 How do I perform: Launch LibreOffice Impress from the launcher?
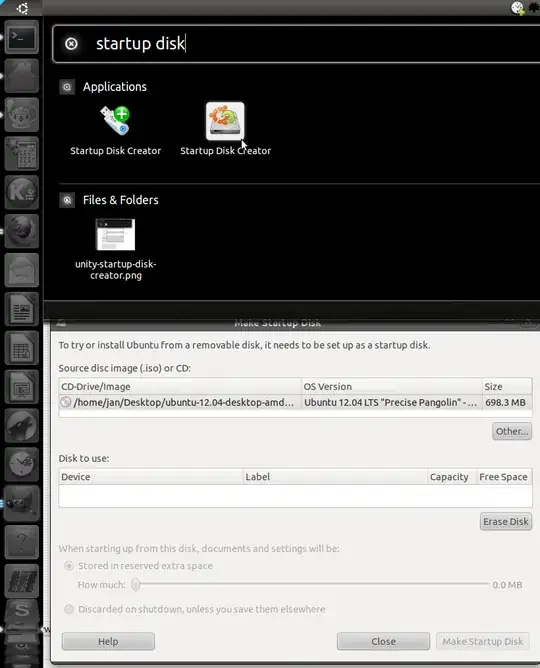21,386
